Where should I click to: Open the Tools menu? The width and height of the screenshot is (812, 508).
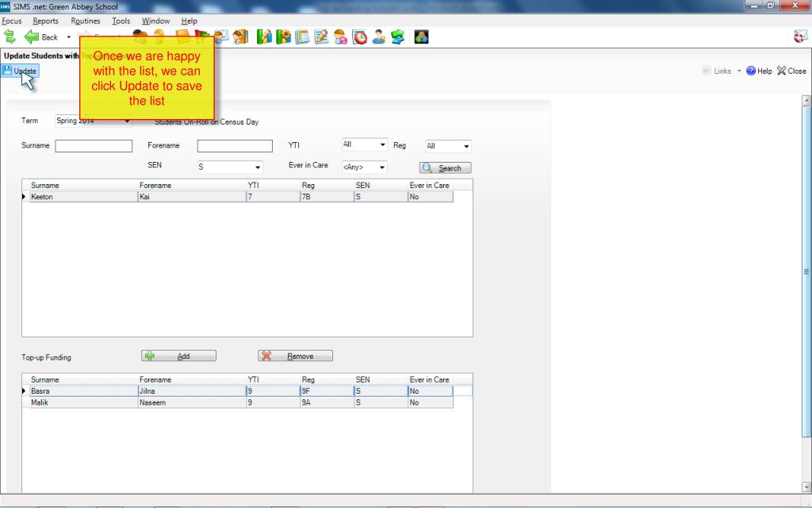[x=121, y=21]
